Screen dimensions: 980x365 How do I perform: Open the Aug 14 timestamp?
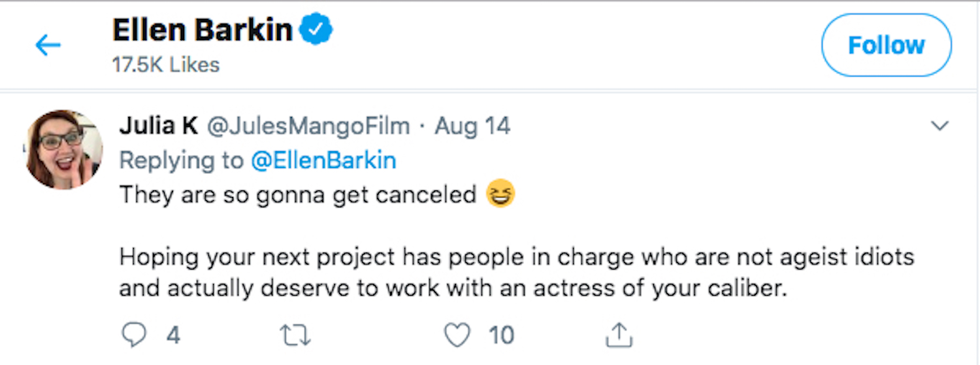(x=472, y=126)
